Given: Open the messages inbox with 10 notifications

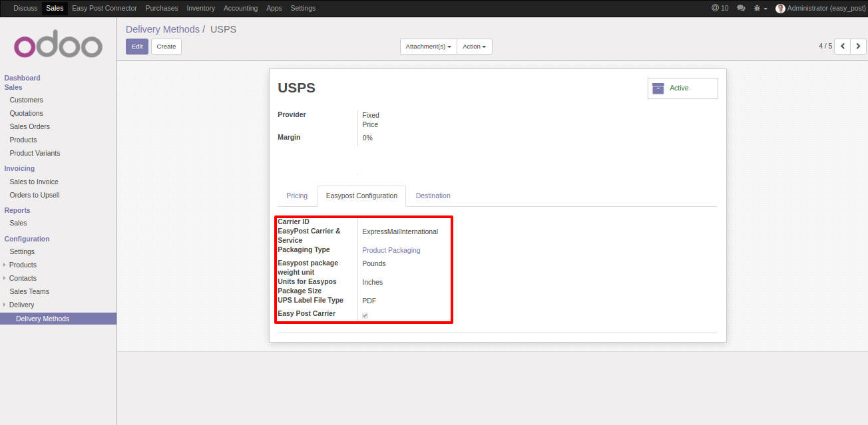Looking at the screenshot, I should click(720, 8).
